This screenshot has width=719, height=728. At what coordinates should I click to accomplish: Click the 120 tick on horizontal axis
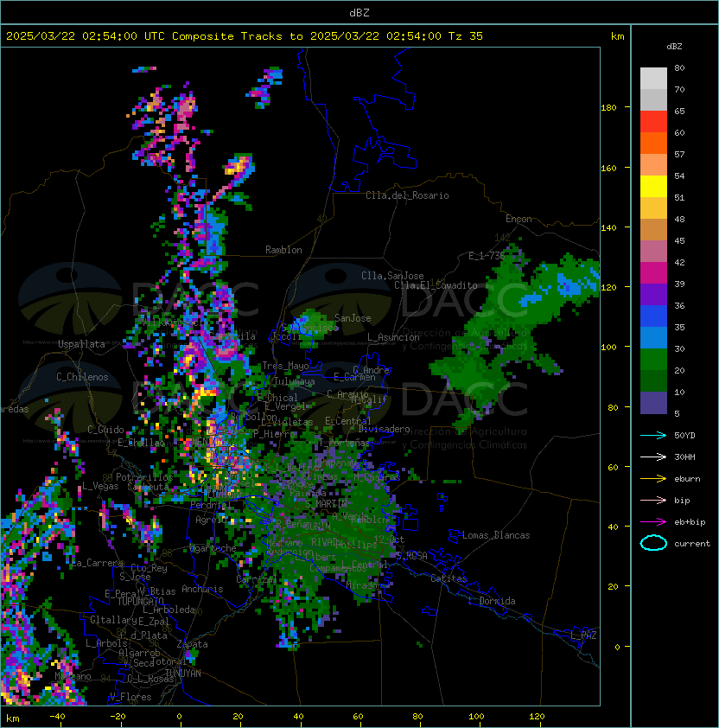tap(537, 717)
